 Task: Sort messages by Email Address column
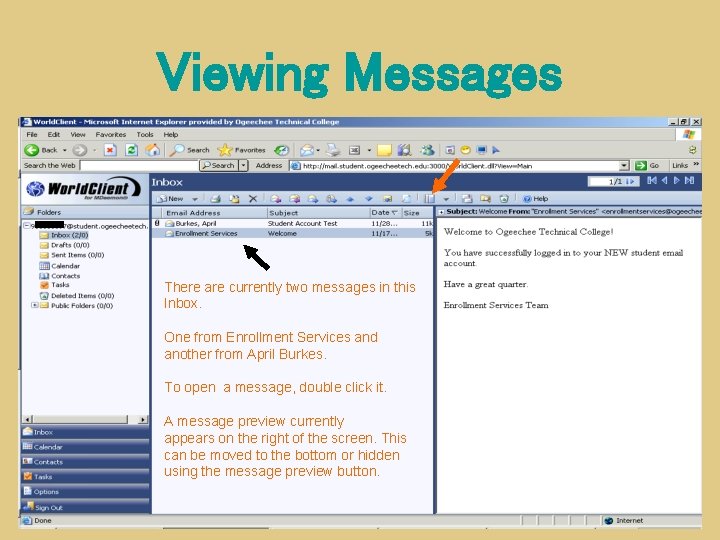(x=214, y=213)
